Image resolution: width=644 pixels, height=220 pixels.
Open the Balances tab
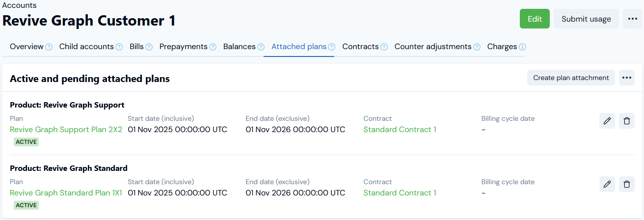[239, 47]
